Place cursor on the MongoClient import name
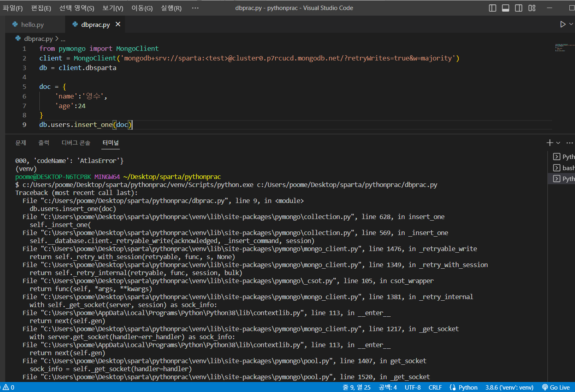 (x=137, y=49)
